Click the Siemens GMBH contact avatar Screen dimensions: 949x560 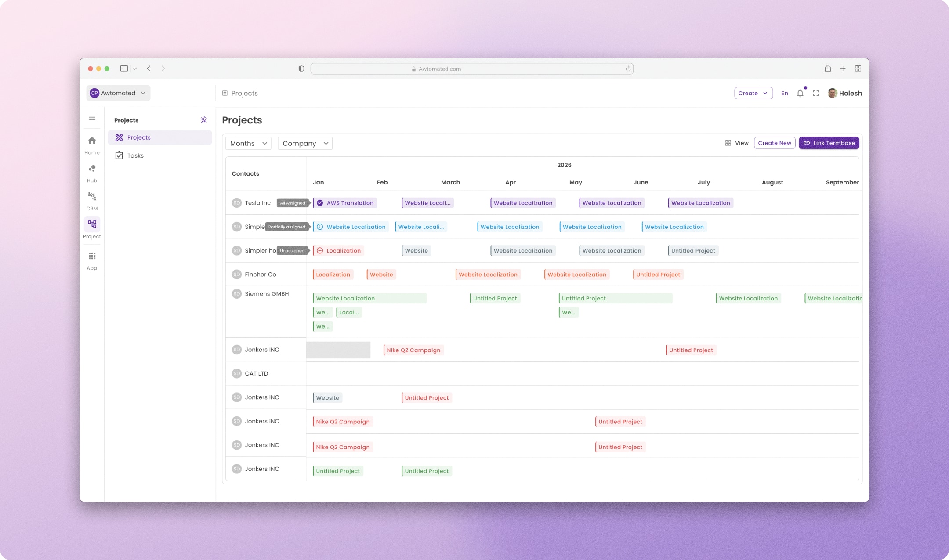click(x=237, y=294)
